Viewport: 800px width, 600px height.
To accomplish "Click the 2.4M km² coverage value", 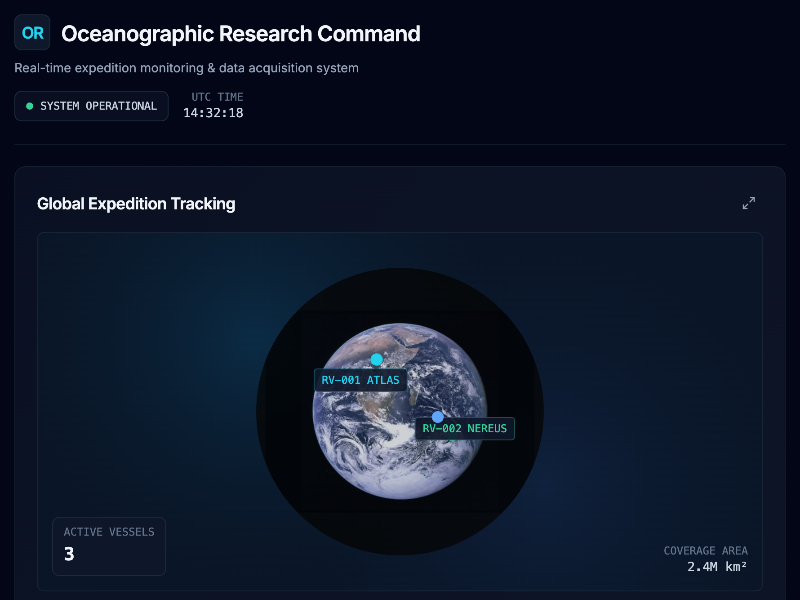I will tap(717, 567).
